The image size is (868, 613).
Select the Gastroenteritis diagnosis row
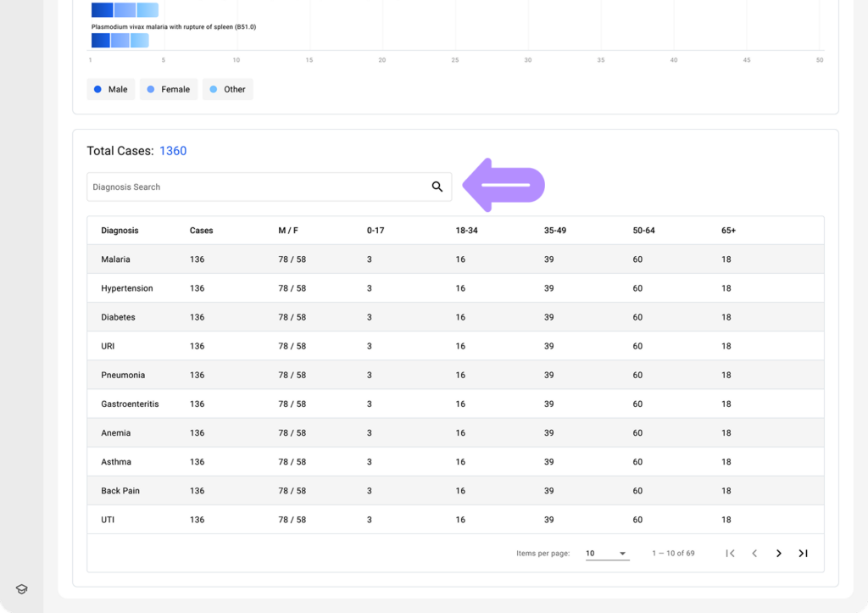(x=130, y=404)
